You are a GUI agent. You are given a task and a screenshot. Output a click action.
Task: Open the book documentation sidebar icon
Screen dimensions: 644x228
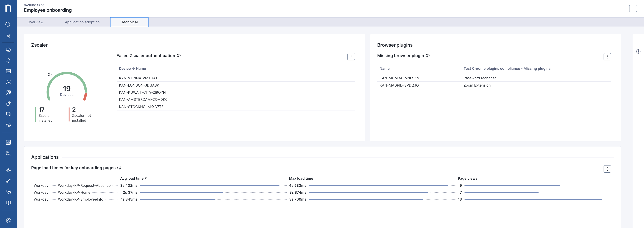(x=8, y=203)
